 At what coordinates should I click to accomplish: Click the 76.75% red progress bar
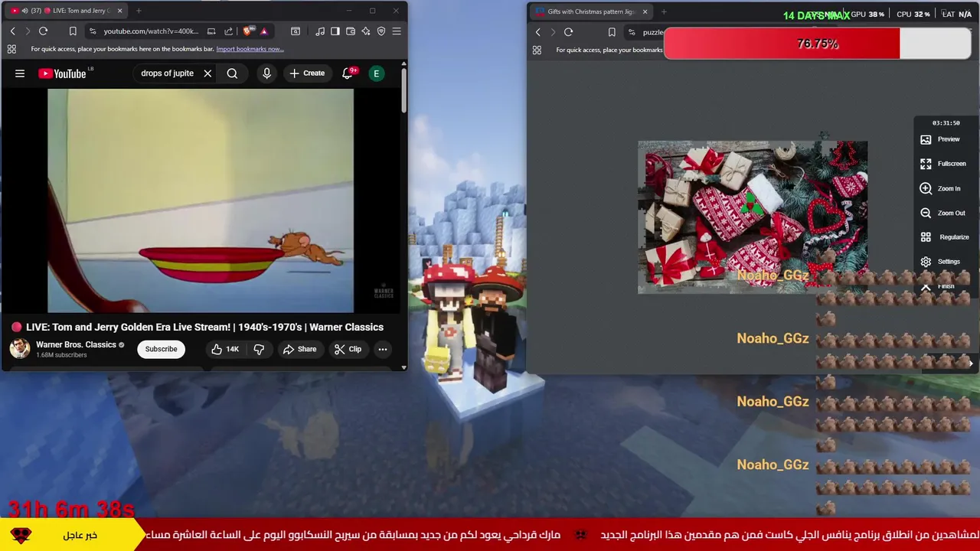(817, 44)
